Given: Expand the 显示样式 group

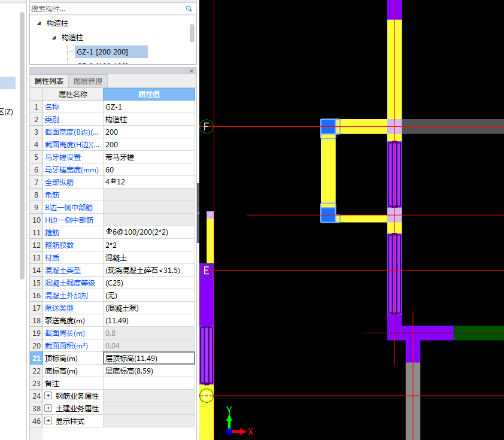Looking at the screenshot, I should (x=48, y=421).
